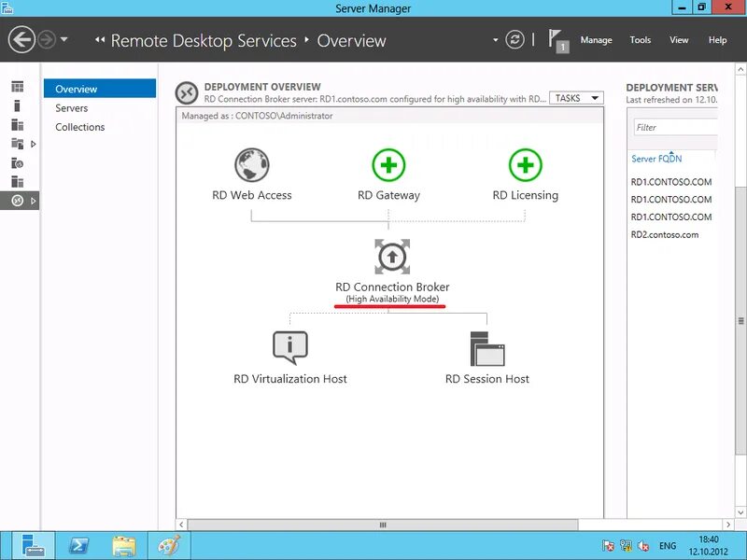Open the IIS sidebar icon
This screenshot has width=747, height=560.
pos(18,163)
